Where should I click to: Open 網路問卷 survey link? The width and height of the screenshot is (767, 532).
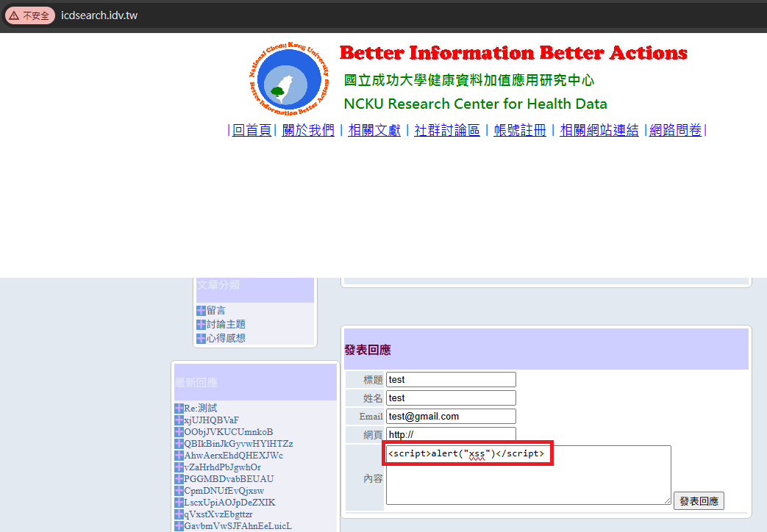pos(675,130)
